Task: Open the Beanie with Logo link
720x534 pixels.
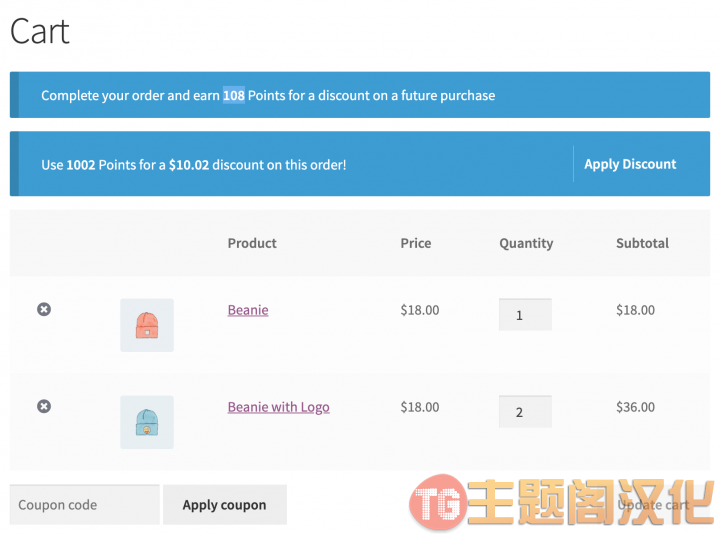Action: pos(279,407)
